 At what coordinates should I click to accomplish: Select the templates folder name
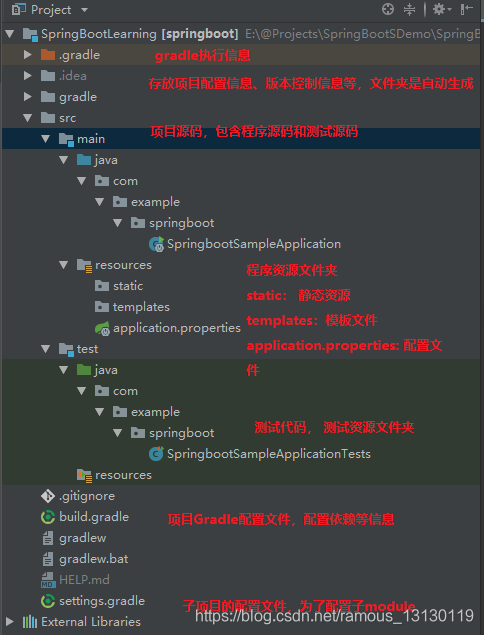click(141, 307)
